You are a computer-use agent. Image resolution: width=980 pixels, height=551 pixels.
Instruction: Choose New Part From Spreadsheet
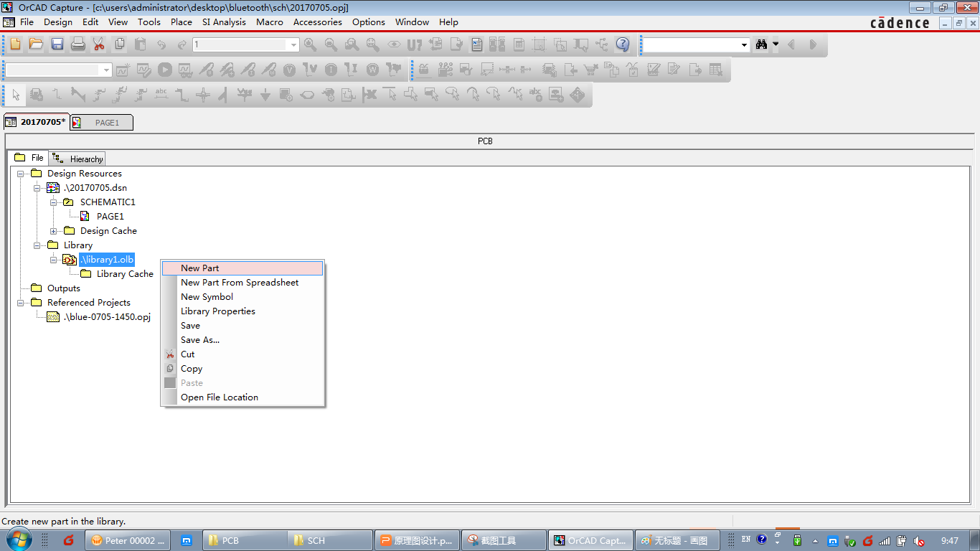242,283
